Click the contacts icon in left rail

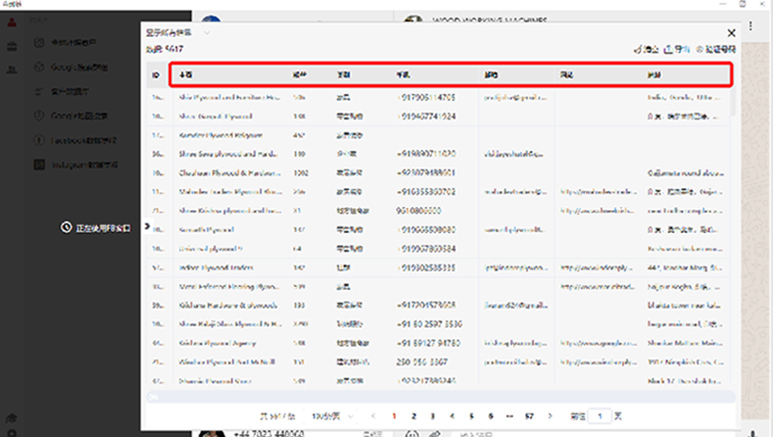[x=11, y=69]
